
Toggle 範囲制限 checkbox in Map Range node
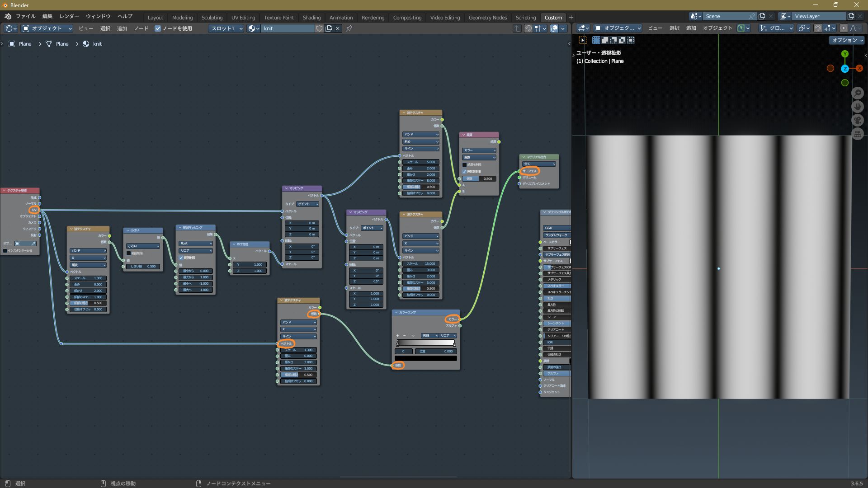point(181,258)
